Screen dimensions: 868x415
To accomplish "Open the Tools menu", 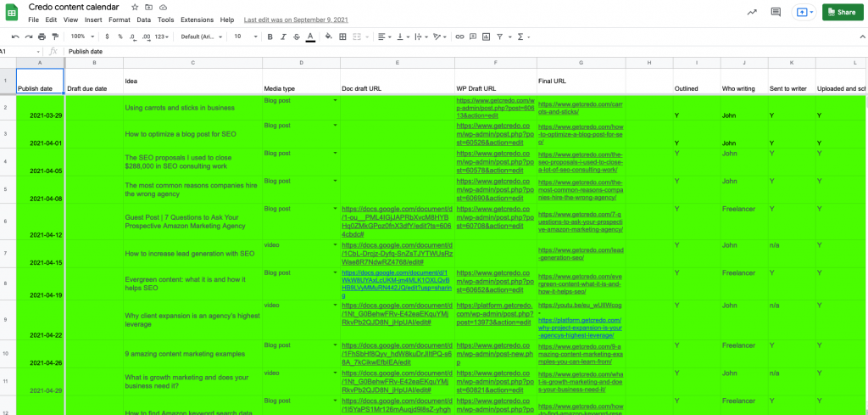I will [x=165, y=20].
